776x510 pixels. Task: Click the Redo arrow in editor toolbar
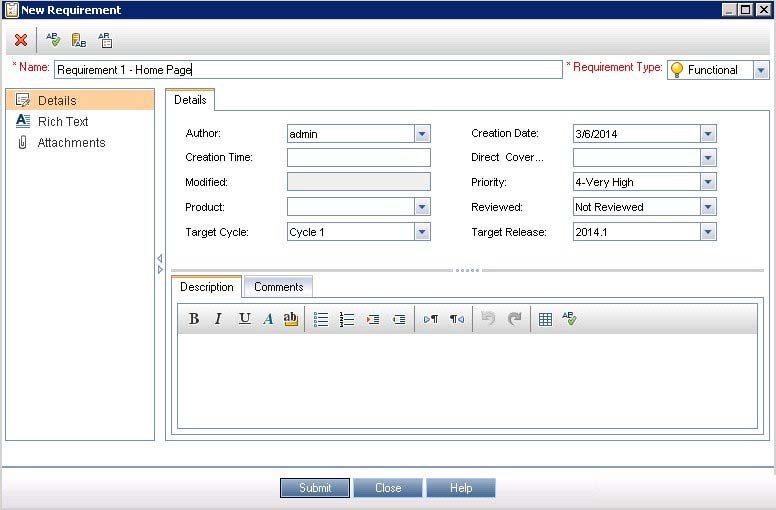515,319
